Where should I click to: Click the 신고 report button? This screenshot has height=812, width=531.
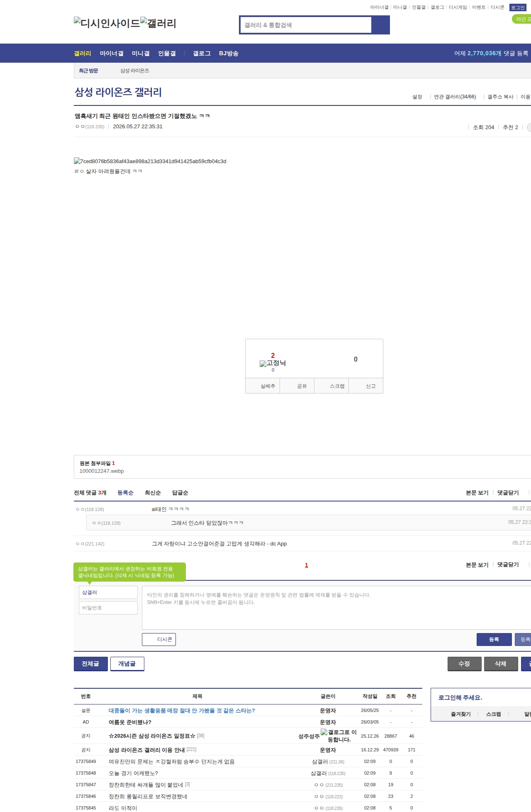click(x=366, y=386)
